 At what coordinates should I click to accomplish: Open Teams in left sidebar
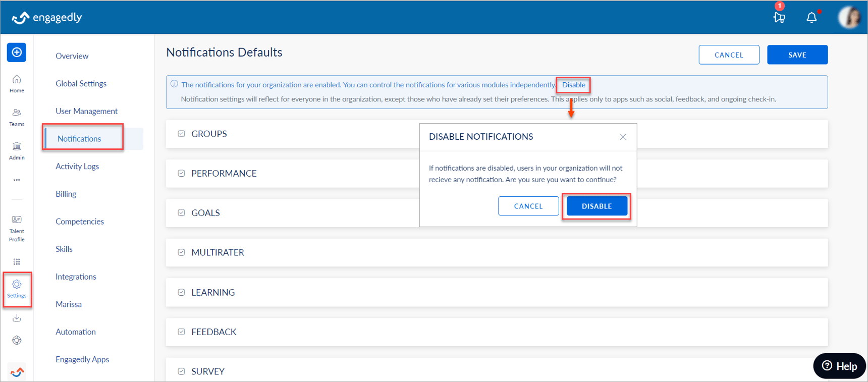pyautogui.click(x=17, y=117)
